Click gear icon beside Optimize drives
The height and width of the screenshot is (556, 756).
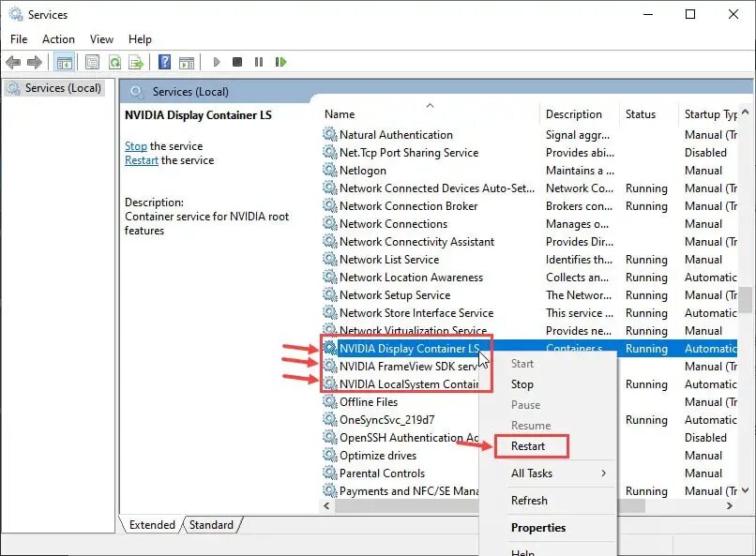coord(330,456)
